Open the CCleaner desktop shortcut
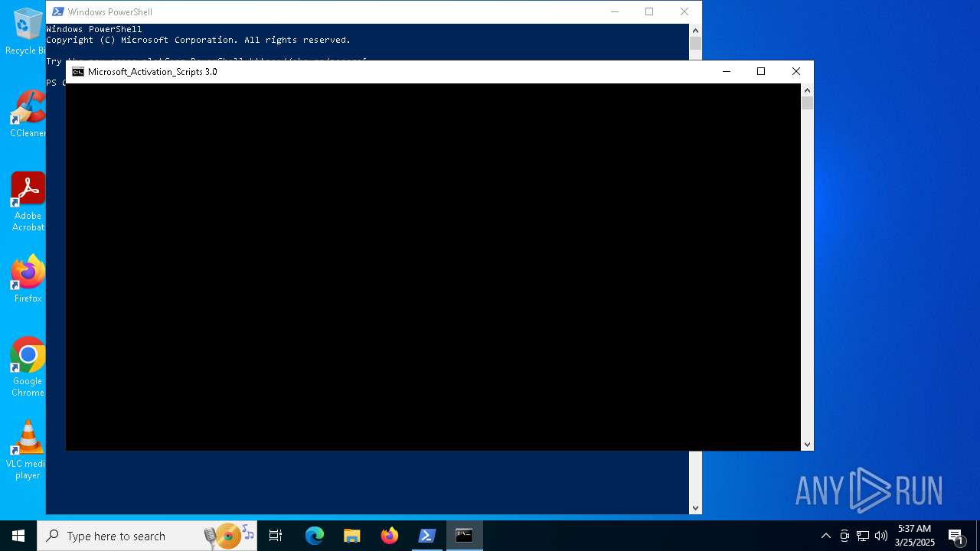This screenshot has height=551, width=980. (x=28, y=113)
